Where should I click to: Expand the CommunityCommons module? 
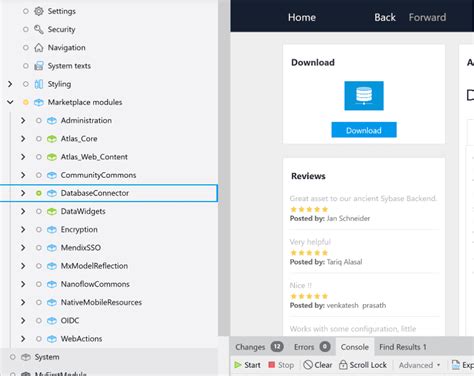click(x=23, y=175)
